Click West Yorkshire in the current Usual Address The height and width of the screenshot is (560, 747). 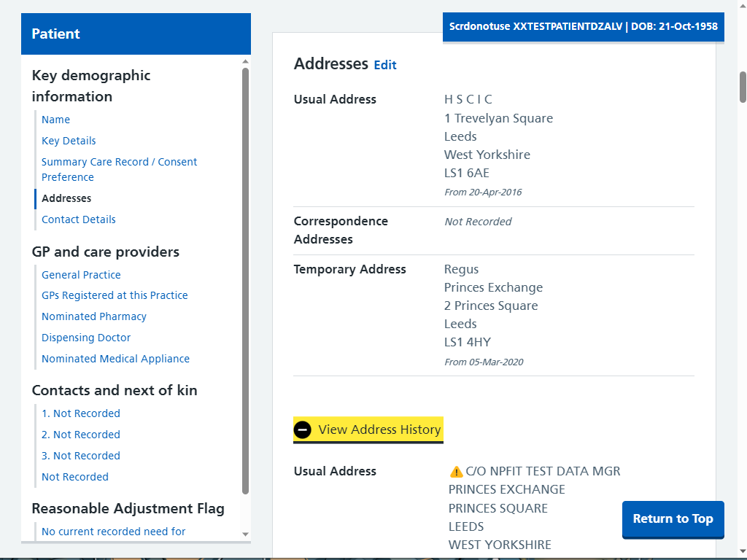487,155
